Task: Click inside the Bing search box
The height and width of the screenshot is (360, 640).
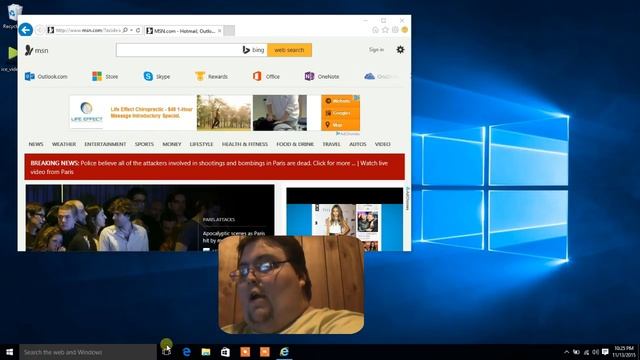Action: point(179,50)
